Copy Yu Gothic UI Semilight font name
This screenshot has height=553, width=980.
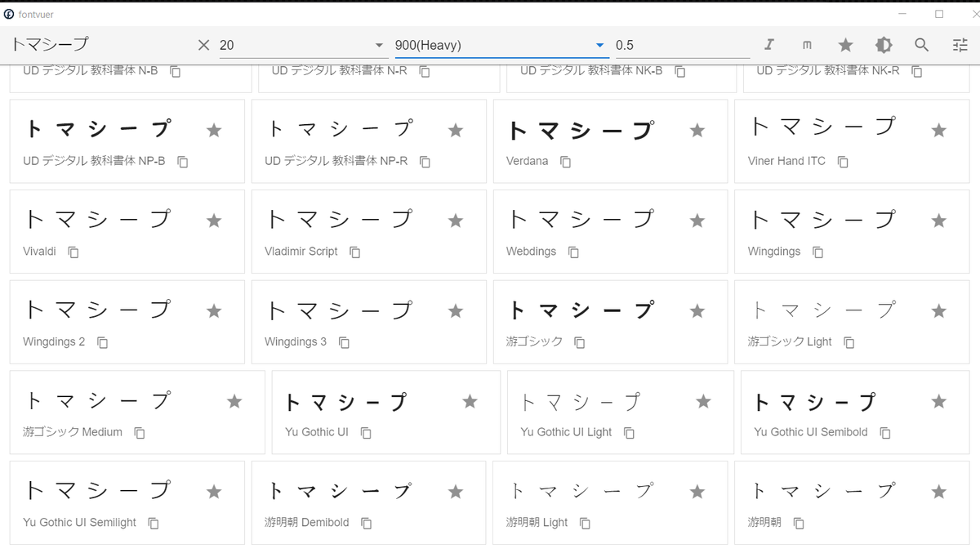[x=154, y=523]
